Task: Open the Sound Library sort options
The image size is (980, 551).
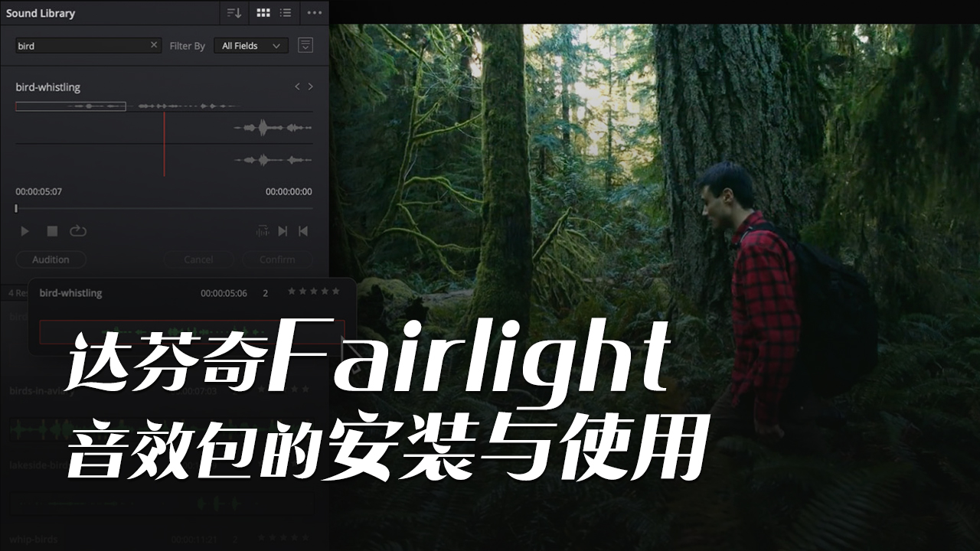Action: pyautogui.click(x=234, y=13)
